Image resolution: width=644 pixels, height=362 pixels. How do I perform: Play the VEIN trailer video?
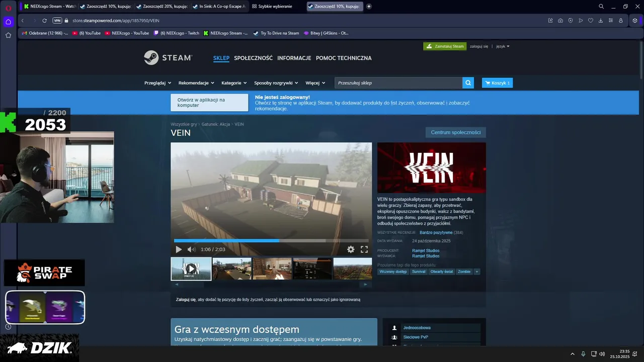[x=179, y=249]
